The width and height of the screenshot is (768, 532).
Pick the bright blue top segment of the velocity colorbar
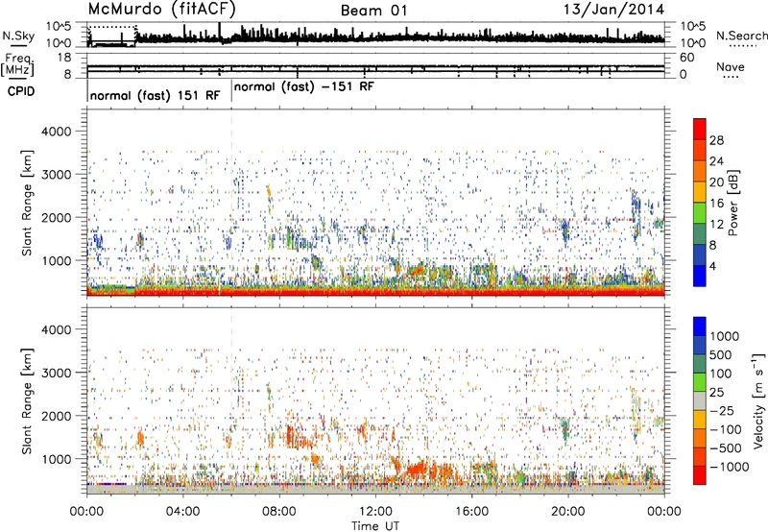pyautogui.click(x=700, y=326)
